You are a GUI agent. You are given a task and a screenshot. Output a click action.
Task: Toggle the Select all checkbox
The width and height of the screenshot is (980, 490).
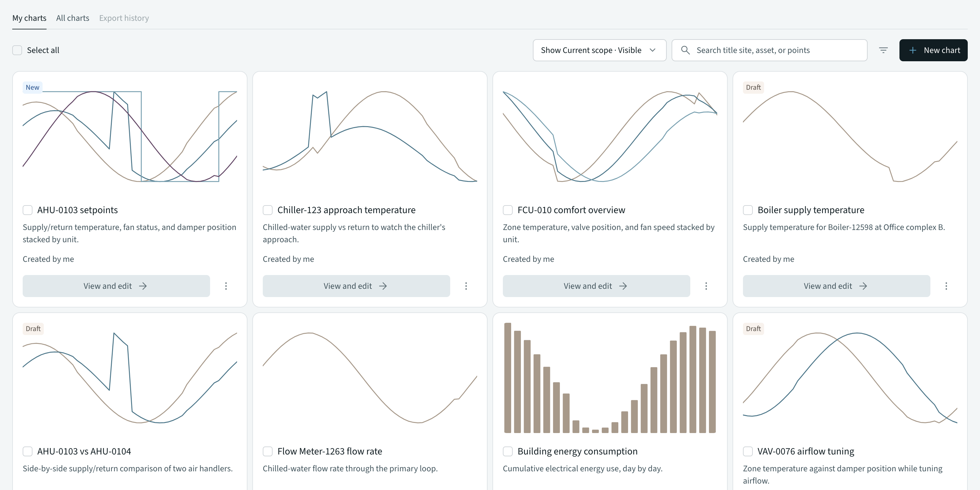[17, 50]
